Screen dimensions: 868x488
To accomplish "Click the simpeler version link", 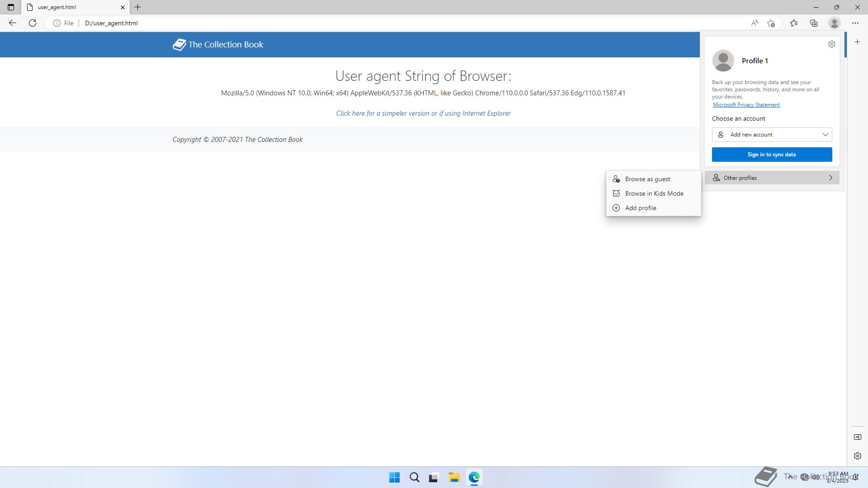I will point(423,113).
